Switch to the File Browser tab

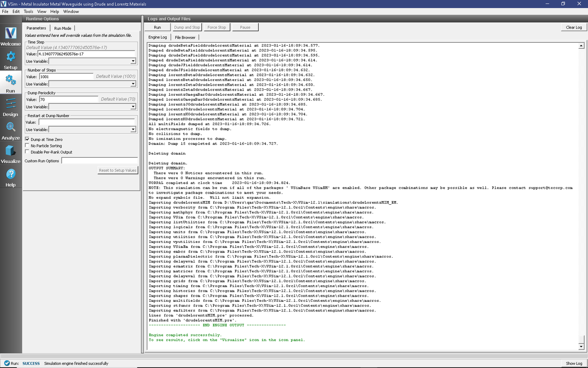185,37
